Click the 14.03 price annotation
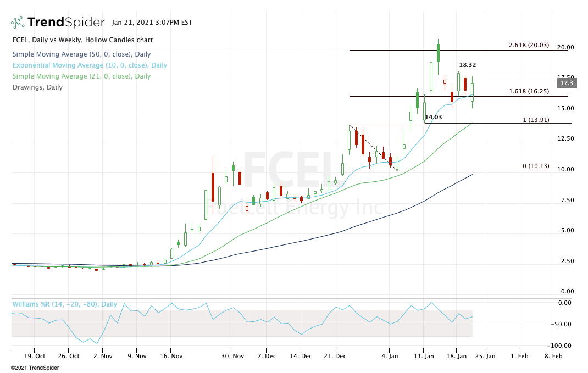 [x=434, y=117]
